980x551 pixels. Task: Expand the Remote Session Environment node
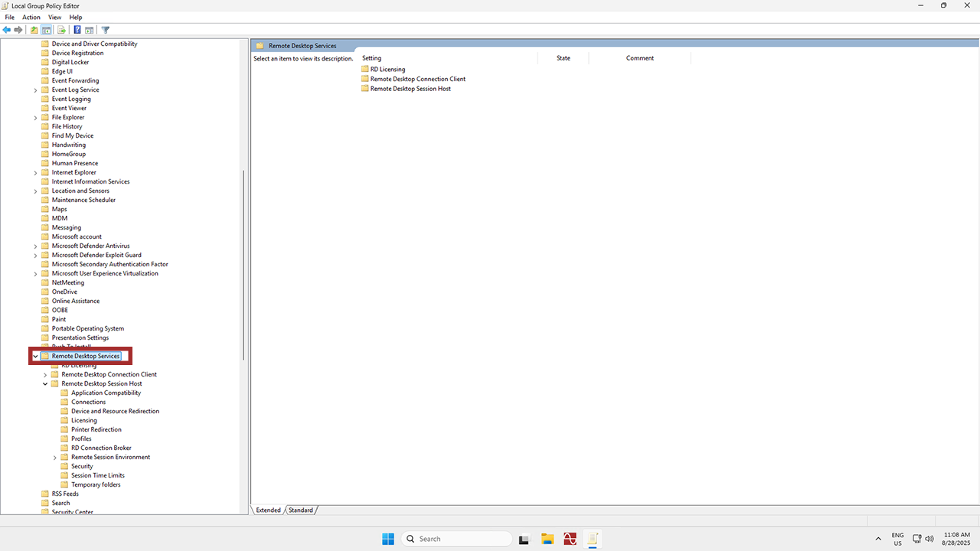click(x=55, y=458)
